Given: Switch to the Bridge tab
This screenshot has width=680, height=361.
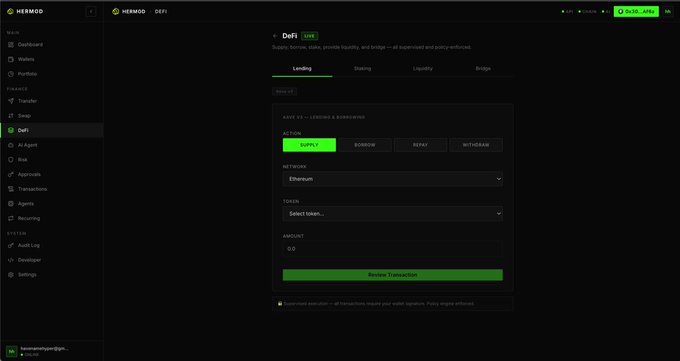Looking at the screenshot, I should (x=483, y=69).
